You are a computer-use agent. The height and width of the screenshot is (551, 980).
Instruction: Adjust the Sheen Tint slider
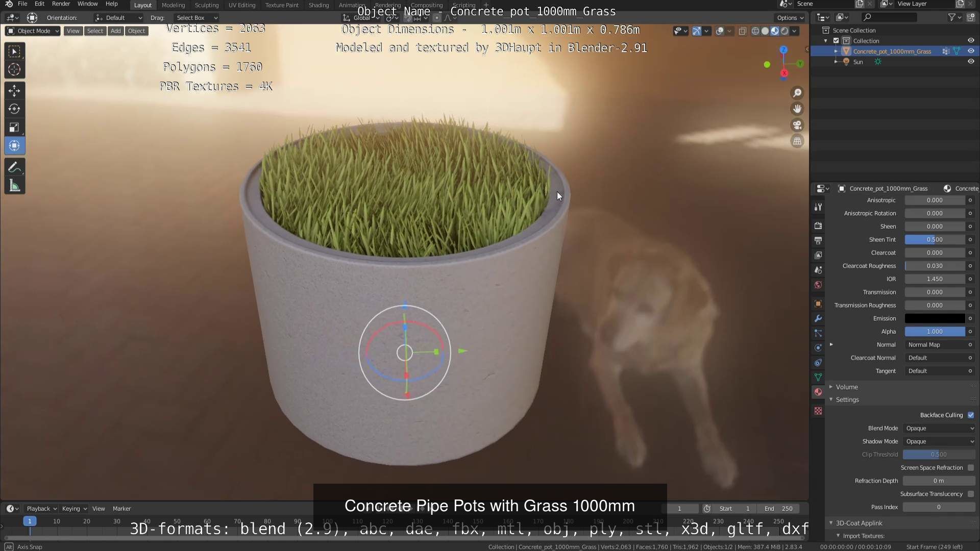935,240
